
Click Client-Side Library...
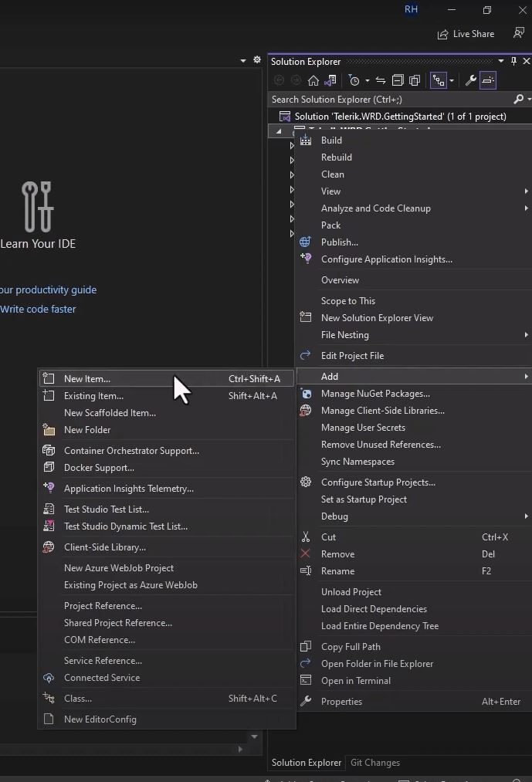click(167, 547)
